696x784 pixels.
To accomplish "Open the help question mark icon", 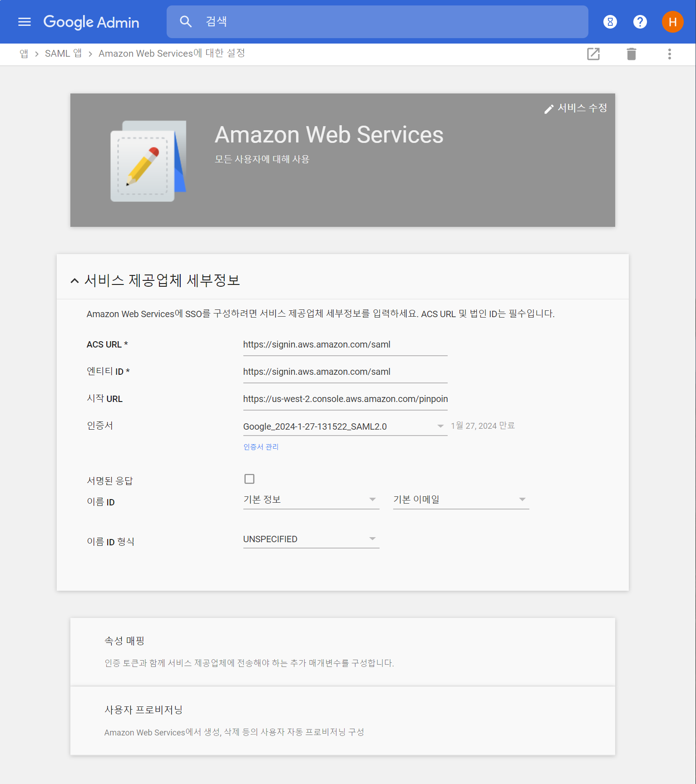I will (640, 22).
